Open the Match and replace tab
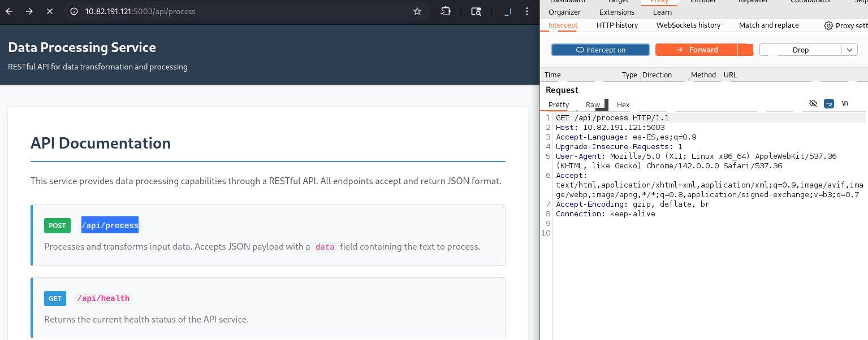Image resolution: width=868 pixels, height=340 pixels. [769, 25]
